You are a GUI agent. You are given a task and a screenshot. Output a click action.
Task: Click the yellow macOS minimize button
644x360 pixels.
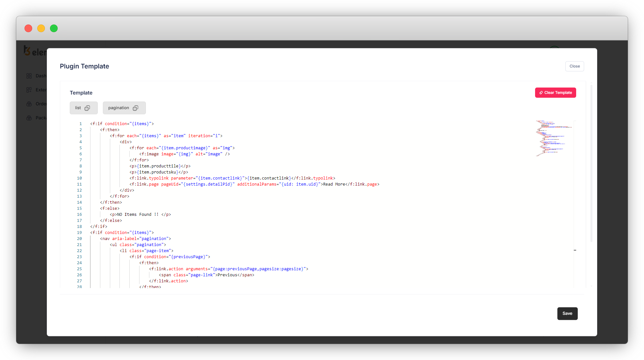[x=41, y=28]
